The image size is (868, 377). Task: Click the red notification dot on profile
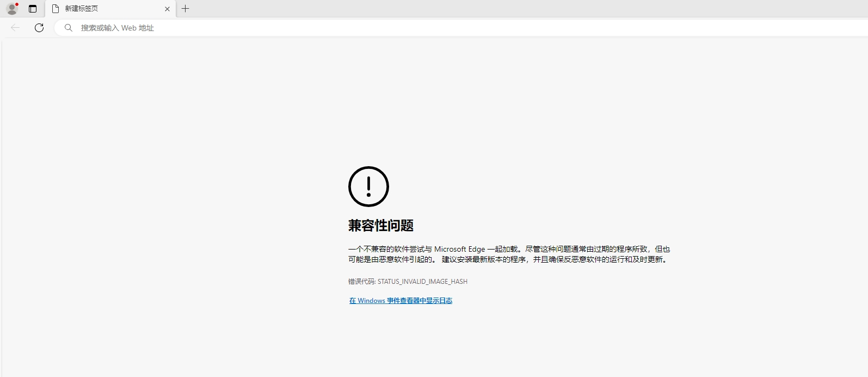pyautogui.click(x=17, y=4)
